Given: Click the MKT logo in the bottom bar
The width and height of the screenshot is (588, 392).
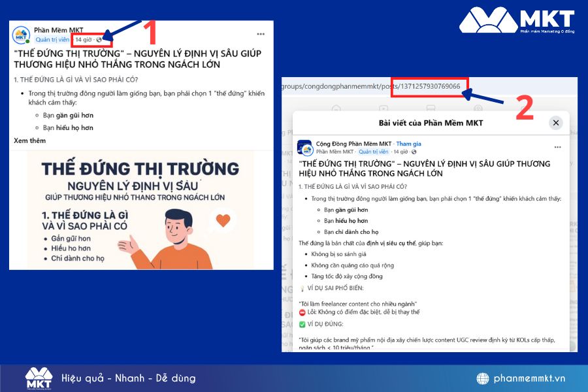Looking at the screenshot, I should [39, 378].
